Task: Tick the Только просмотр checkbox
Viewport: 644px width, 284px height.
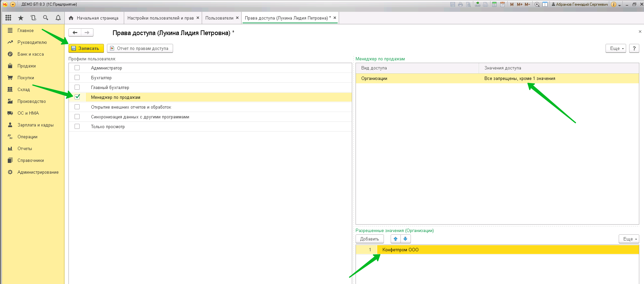Action: (77, 126)
